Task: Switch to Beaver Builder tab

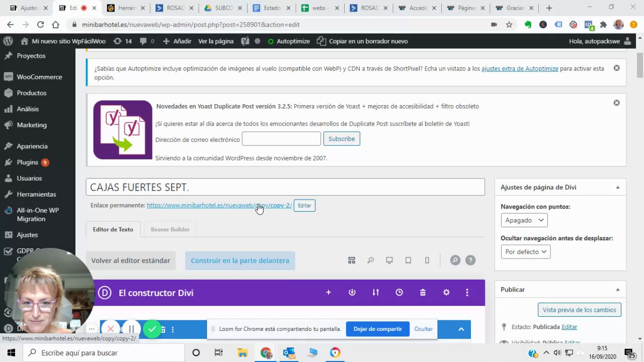Action: (170, 229)
